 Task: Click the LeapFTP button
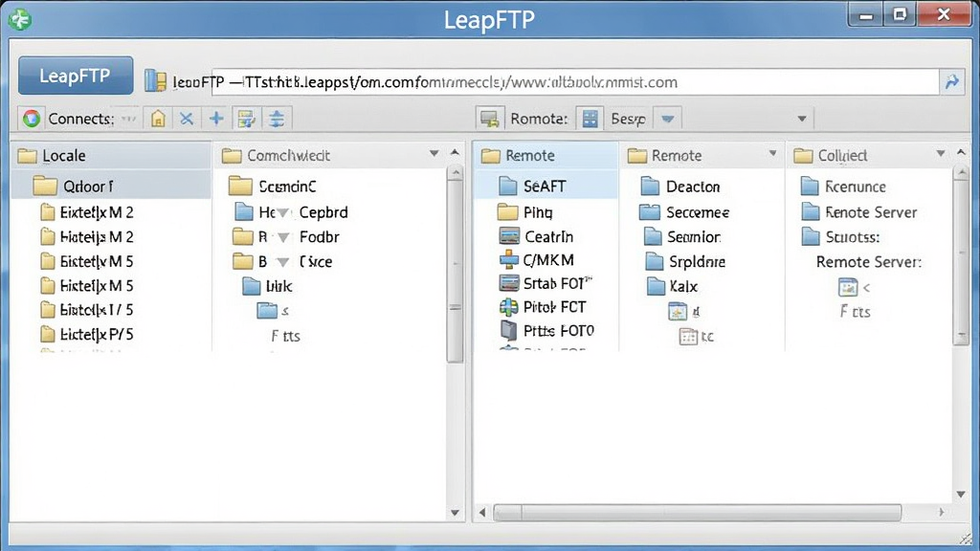click(x=76, y=76)
